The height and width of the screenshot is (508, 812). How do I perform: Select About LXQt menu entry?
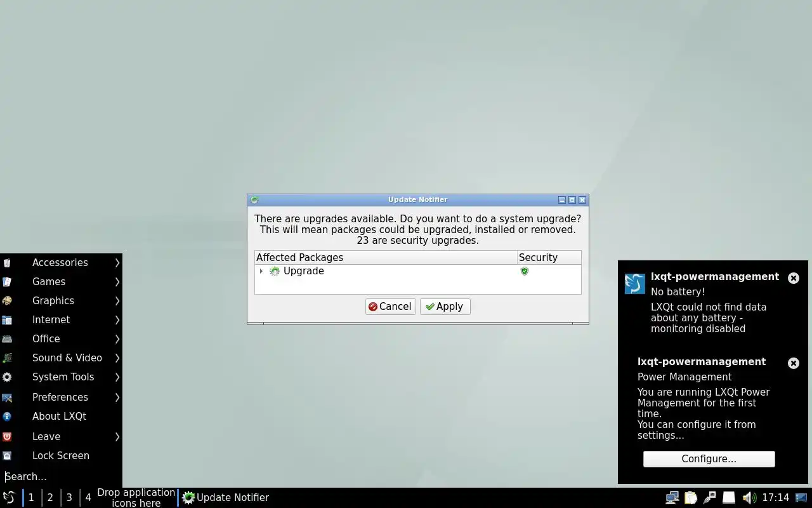61,416
